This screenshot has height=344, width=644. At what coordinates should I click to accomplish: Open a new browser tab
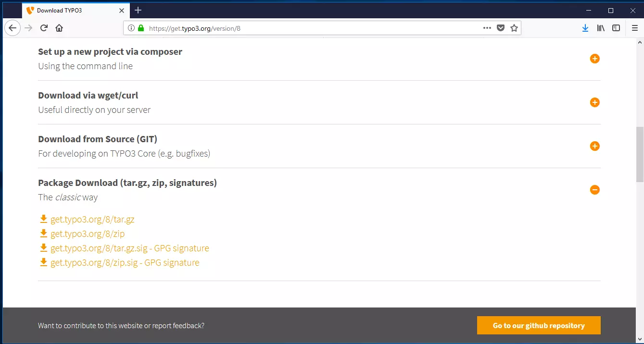(x=138, y=10)
